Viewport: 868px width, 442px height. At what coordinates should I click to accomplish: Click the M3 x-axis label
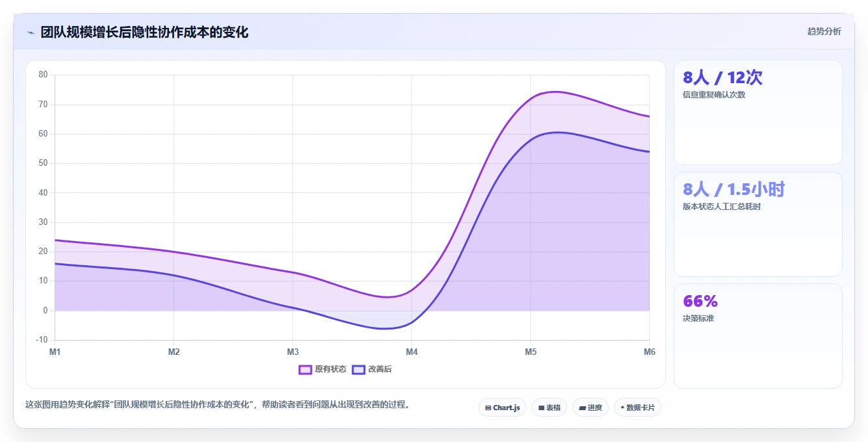click(x=292, y=352)
